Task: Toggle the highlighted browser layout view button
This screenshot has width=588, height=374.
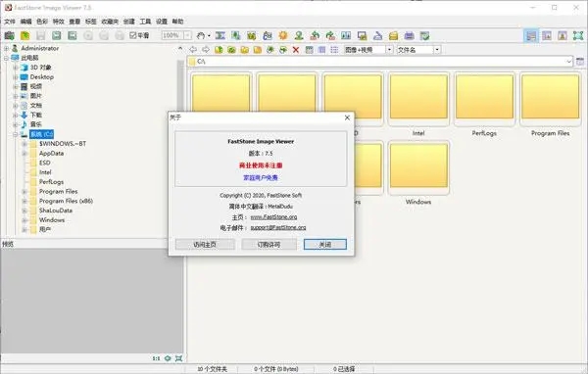Action: (x=531, y=35)
